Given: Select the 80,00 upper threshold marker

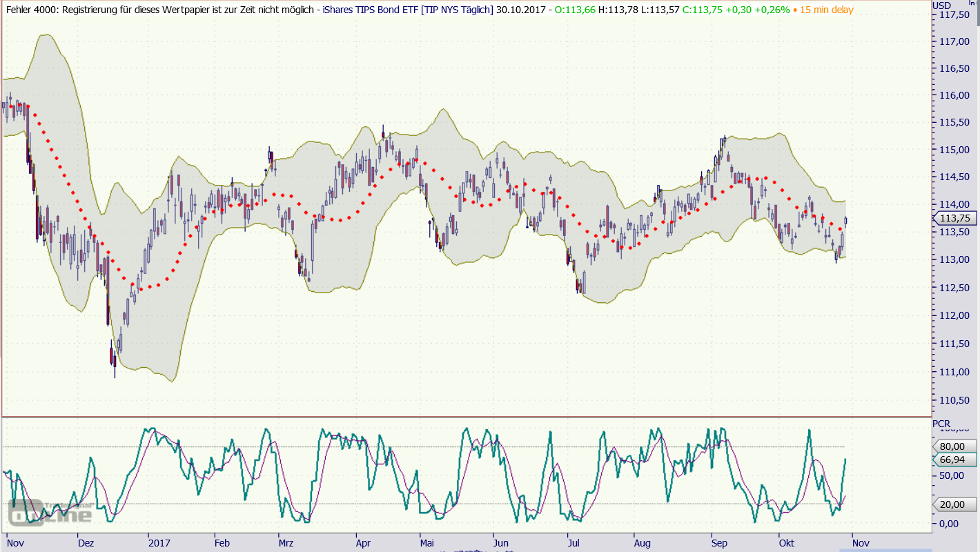Looking at the screenshot, I should (x=954, y=446).
